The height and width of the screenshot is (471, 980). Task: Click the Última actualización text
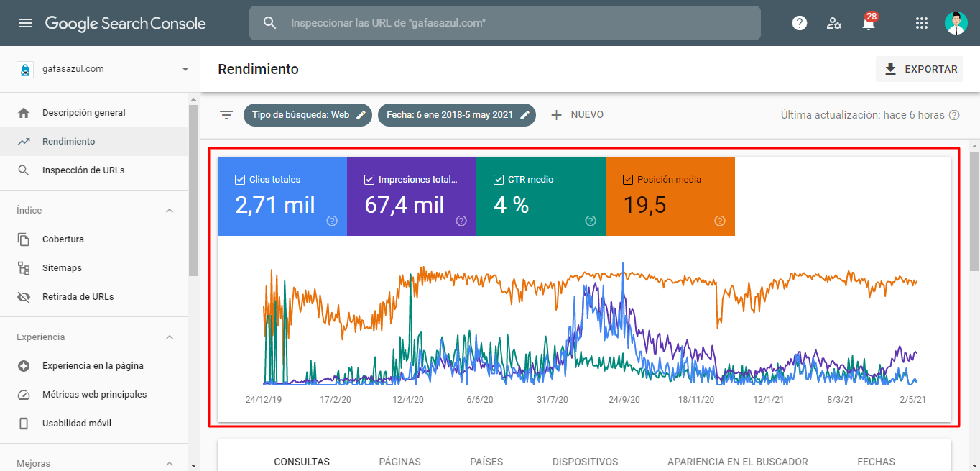point(862,115)
